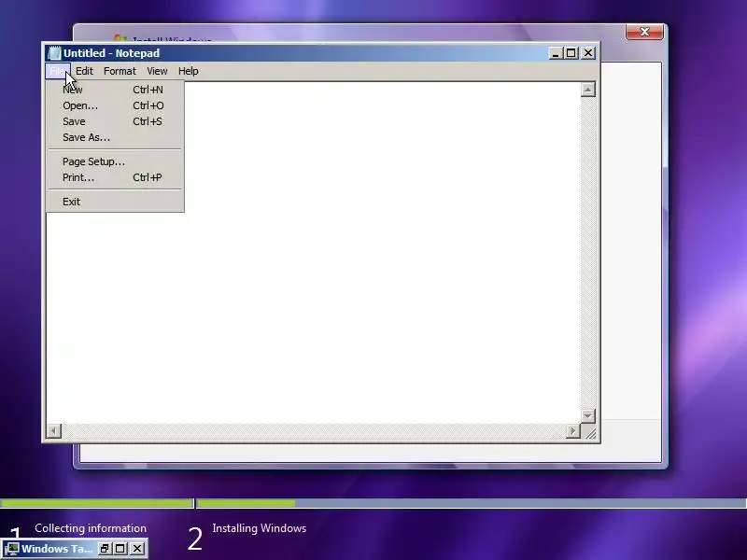Screen dimensions: 747x560
Task: Close the Install Windows dialog behind Notepad
Action: coord(644,32)
